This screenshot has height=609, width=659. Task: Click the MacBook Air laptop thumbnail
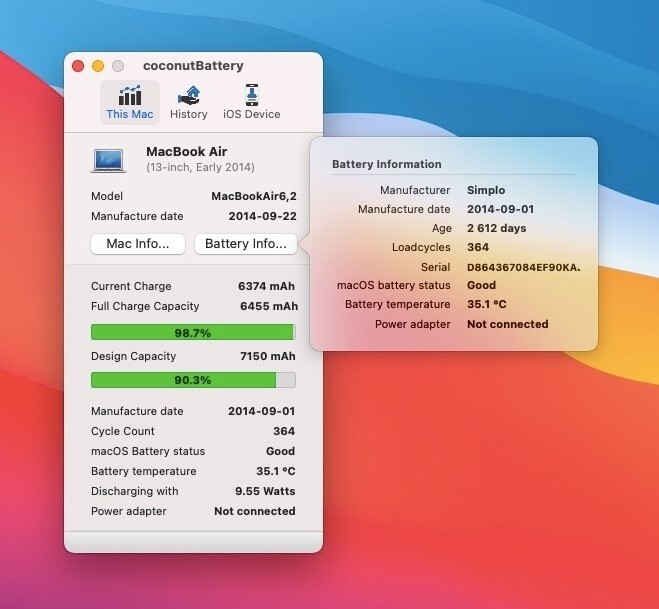point(109,160)
